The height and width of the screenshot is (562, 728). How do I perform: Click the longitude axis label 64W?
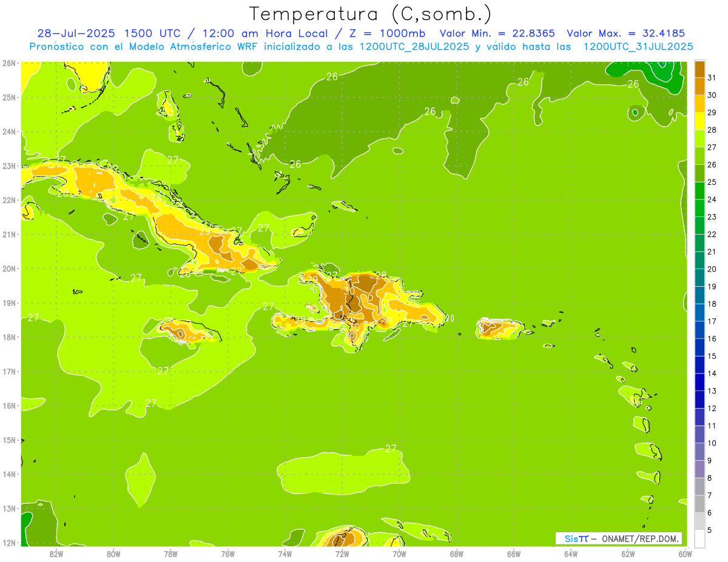[571, 554]
